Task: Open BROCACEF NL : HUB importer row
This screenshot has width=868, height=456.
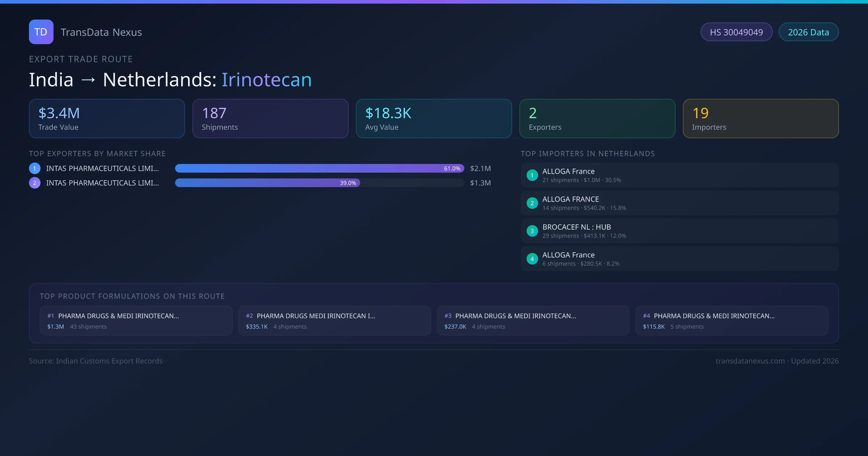Action: 679,231
